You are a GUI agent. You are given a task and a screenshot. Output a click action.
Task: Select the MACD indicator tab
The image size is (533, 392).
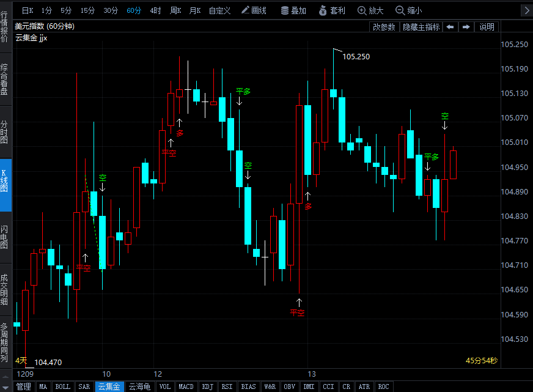coord(186,386)
